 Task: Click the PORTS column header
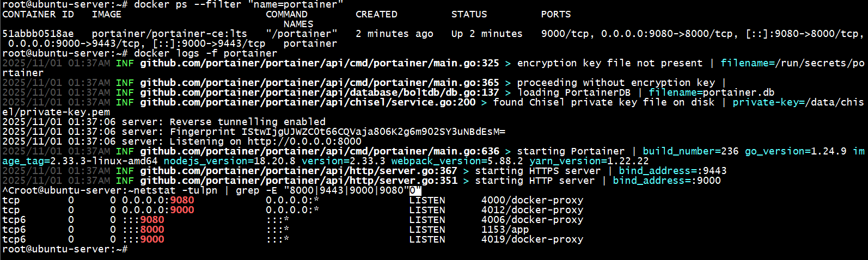[x=556, y=14]
